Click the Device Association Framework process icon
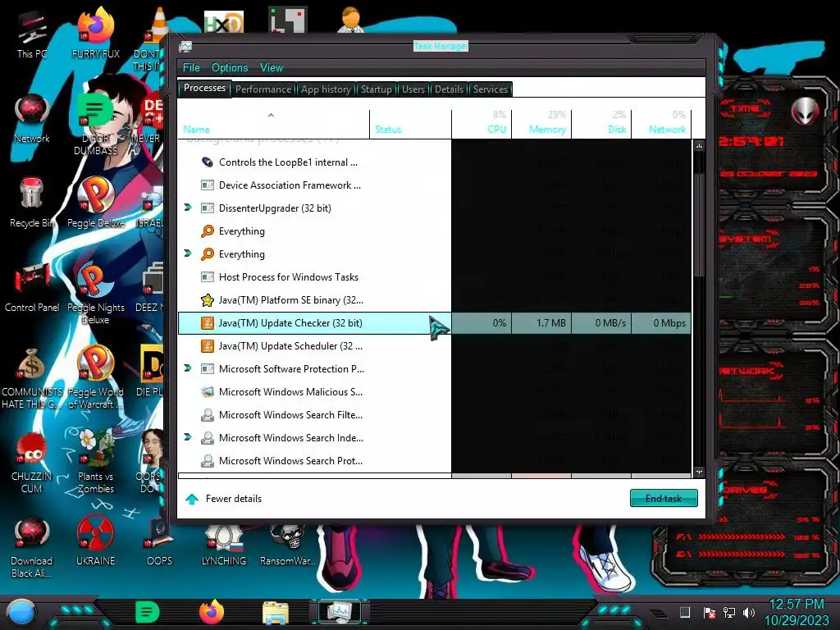The width and height of the screenshot is (840, 630). (x=208, y=185)
